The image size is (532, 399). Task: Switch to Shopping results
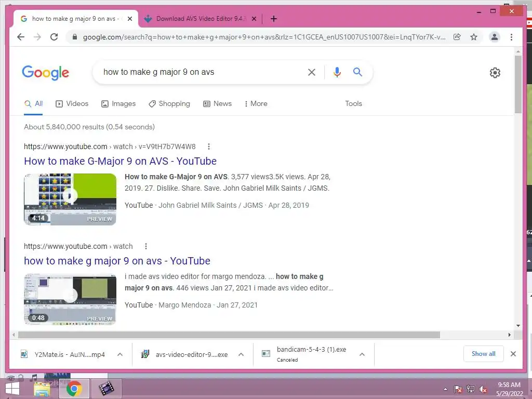click(x=169, y=104)
